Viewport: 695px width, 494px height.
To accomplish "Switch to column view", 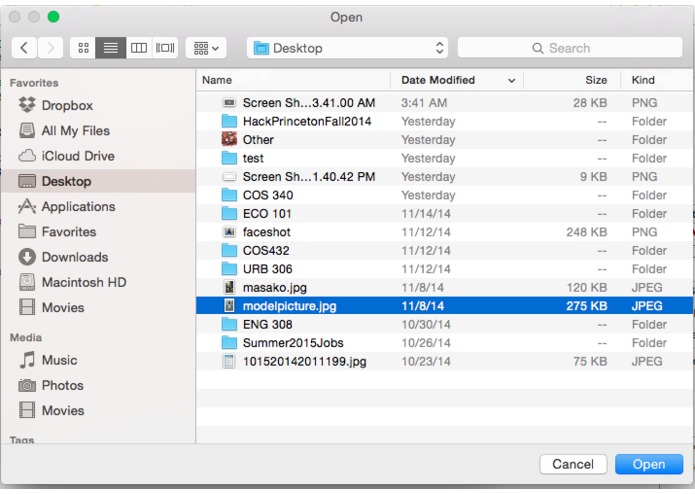I will click(x=139, y=48).
